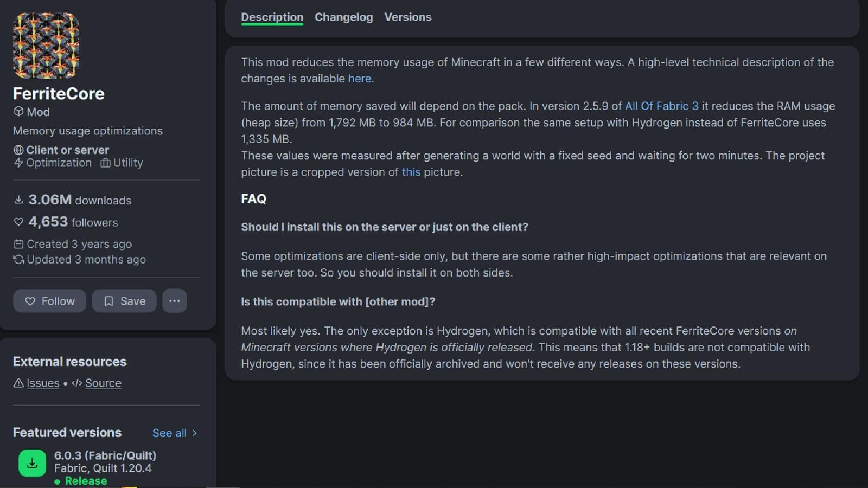
Task: Click the bookmark Save button
Action: tap(124, 301)
